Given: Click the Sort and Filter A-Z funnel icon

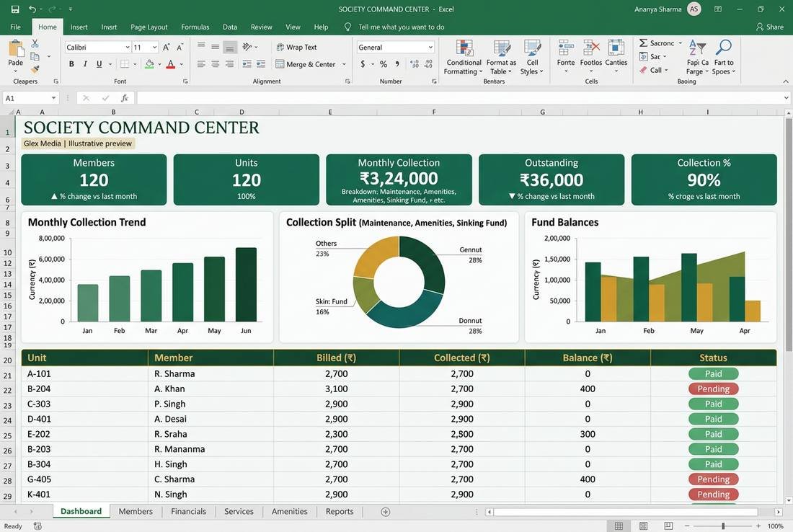Looking at the screenshot, I should (x=697, y=48).
